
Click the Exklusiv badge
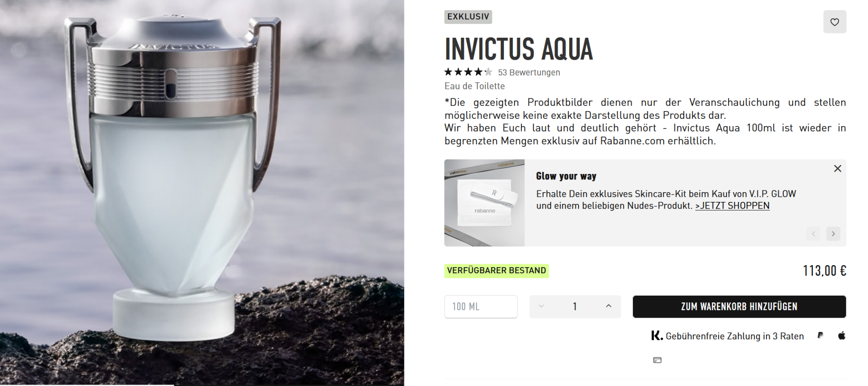[468, 17]
